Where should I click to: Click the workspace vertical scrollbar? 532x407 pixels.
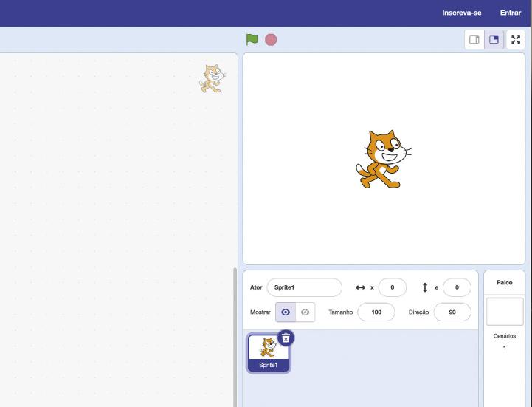pos(235,336)
